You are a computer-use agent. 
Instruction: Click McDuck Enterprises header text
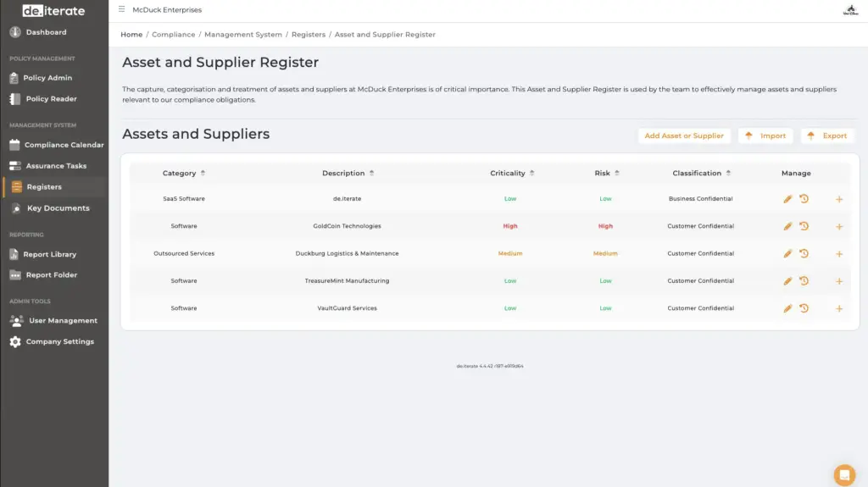(167, 10)
